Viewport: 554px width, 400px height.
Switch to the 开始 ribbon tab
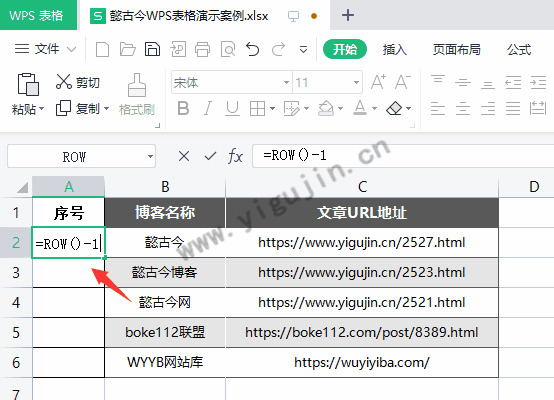345,49
